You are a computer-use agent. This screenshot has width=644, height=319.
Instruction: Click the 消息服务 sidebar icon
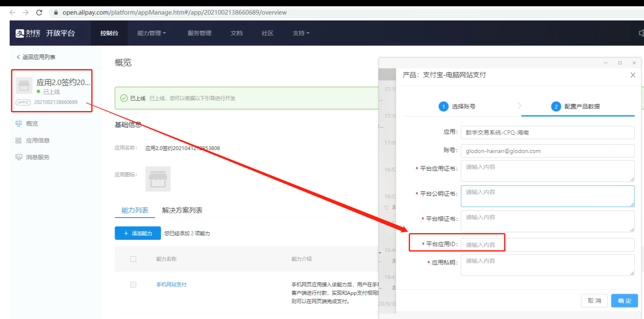point(18,157)
